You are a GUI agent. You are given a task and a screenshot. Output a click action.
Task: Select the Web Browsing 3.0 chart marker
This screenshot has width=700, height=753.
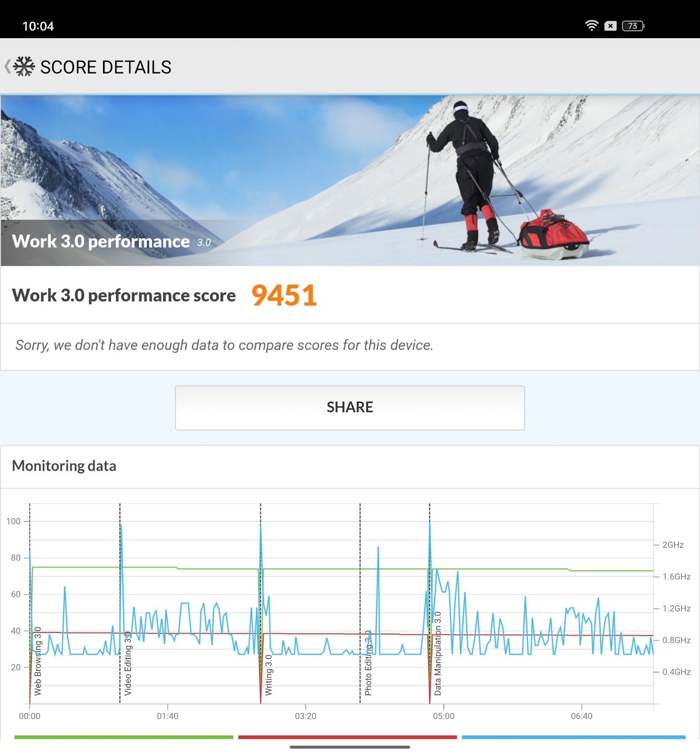38,661
